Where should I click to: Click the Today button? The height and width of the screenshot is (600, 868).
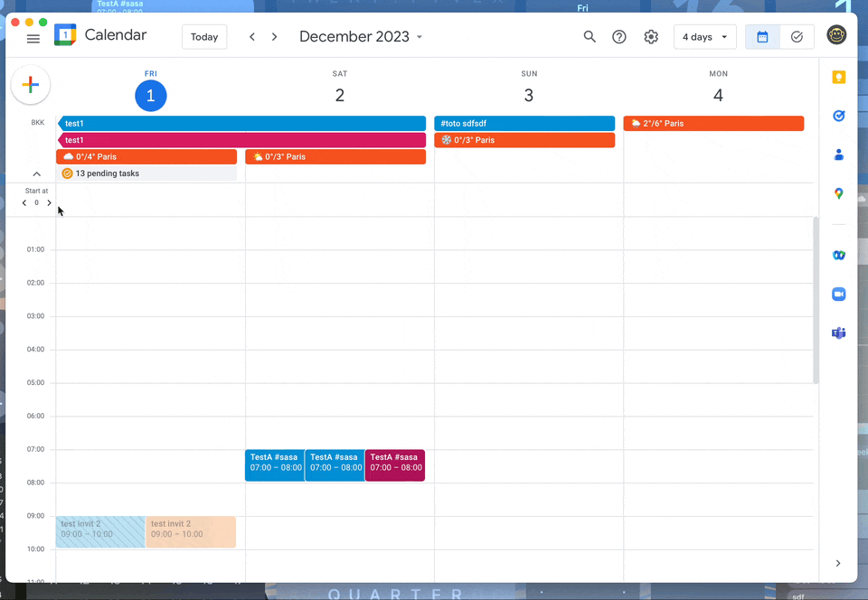[x=204, y=37]
